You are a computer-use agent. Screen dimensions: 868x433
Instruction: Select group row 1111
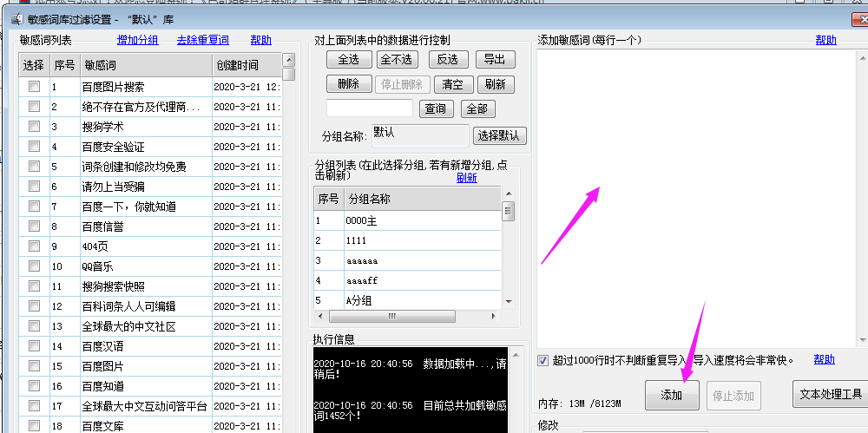coord(407,240)
